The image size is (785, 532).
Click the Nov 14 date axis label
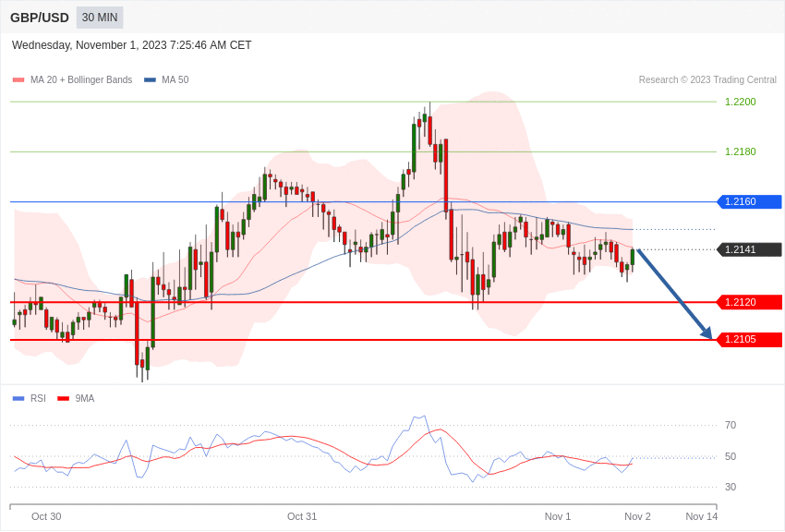click(701, 516)
